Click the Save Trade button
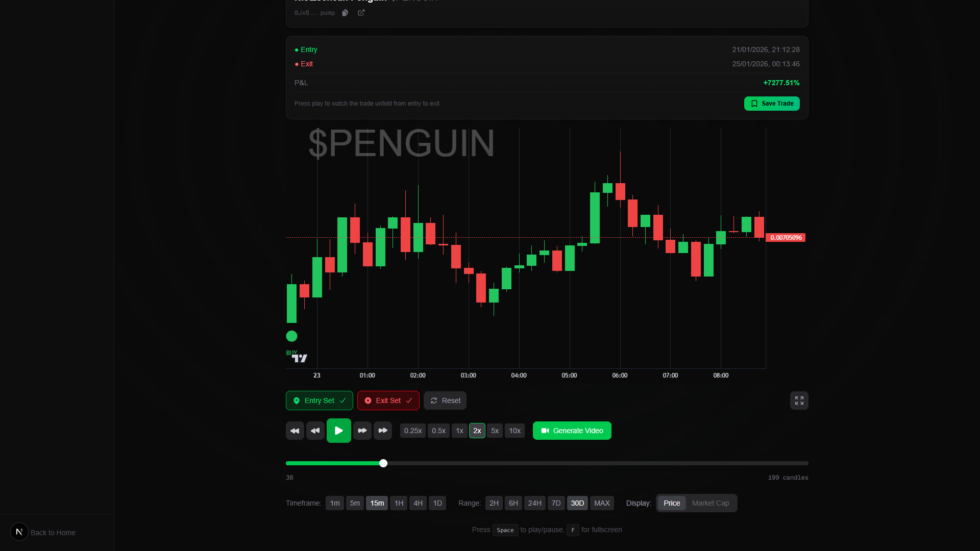Image resolution: width=980 pixels, height=551 pixels. click(771, 104)
